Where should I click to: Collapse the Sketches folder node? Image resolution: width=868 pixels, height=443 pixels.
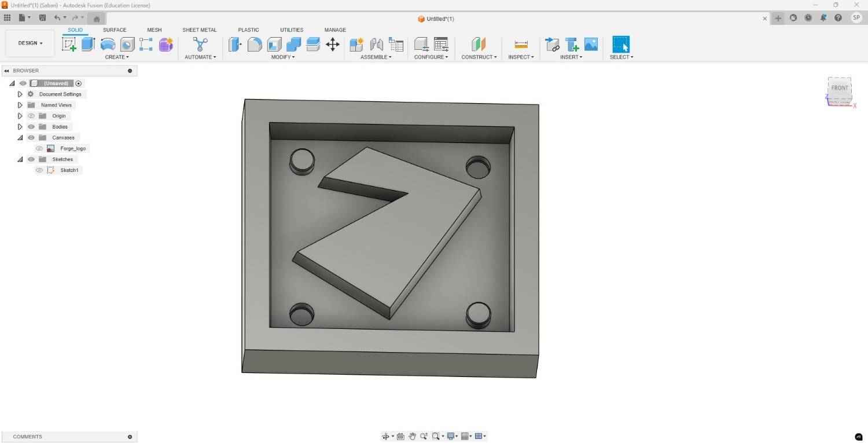[20, 159]
